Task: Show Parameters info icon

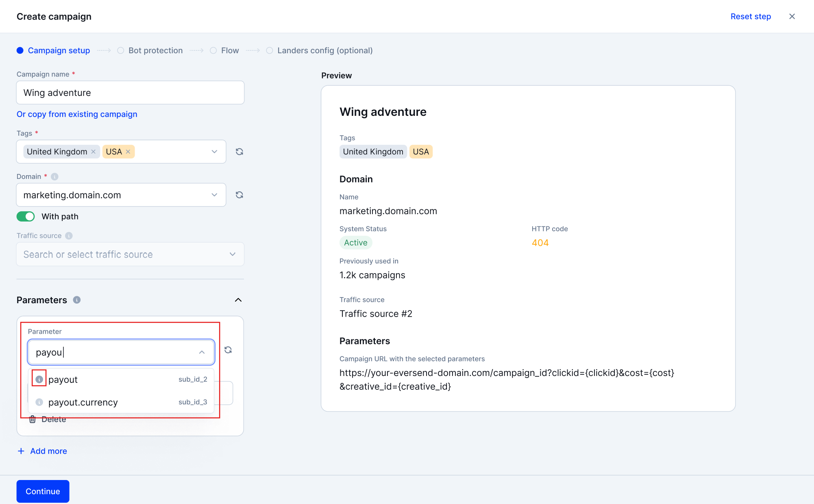Action: click(76, 300)
